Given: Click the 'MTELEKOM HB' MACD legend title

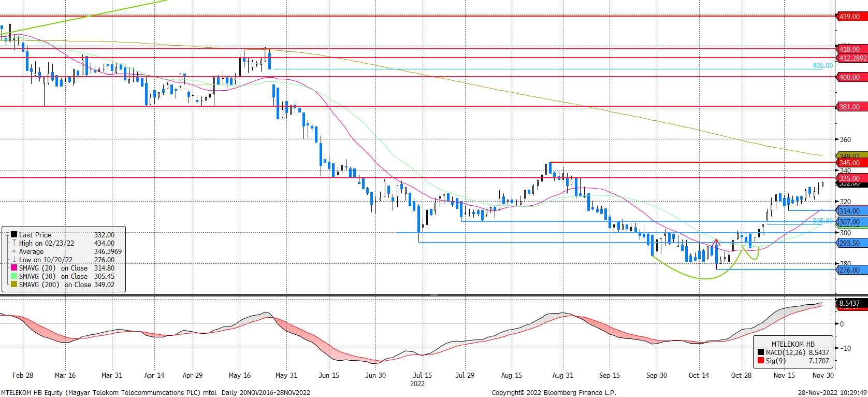Looking at the screenshot, I should point(793,344).
